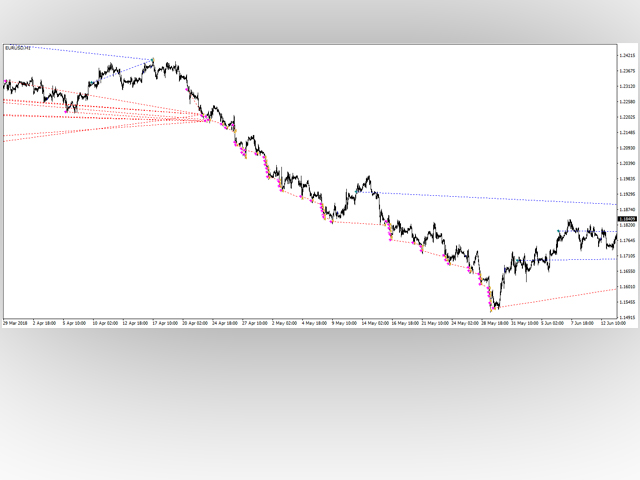Click the 28 May 18:00 time label

(x=495, y=323)
